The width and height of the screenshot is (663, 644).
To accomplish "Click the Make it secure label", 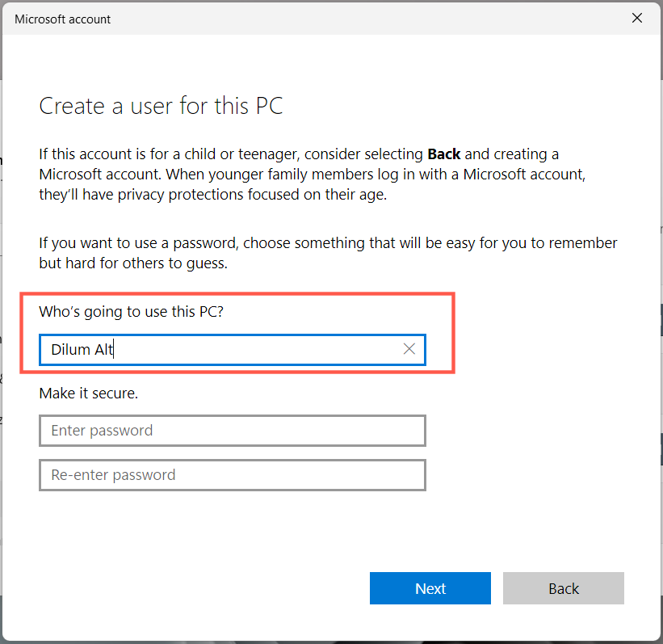I will (89, 394).
